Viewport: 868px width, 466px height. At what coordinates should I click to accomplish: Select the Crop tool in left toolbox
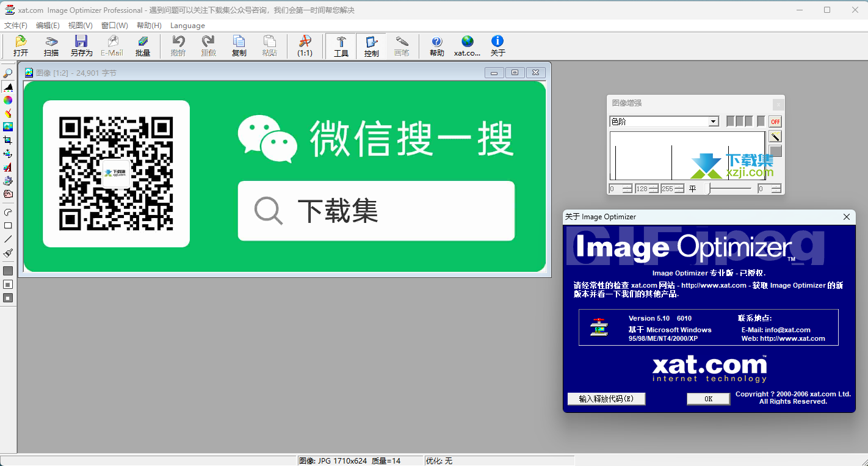click(x=8, y=140)
